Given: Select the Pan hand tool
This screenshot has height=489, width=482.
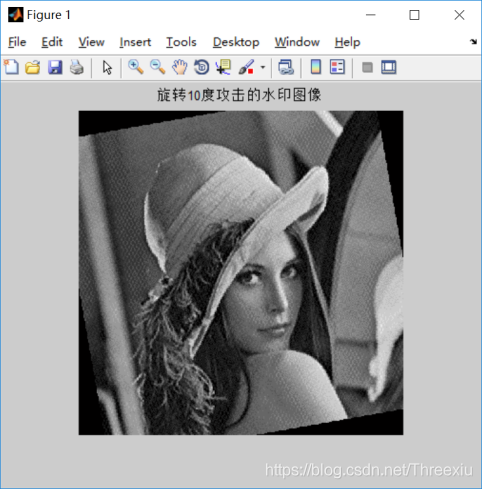Looking at the screenshot, I should (179, 67).
